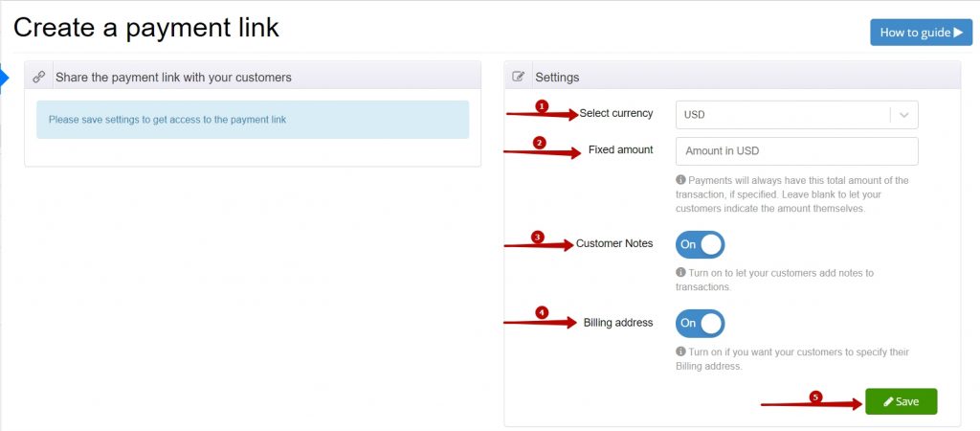Click the info icon under Customer Notes toggle
Screen dimensions: 980x431
[680, 273]
